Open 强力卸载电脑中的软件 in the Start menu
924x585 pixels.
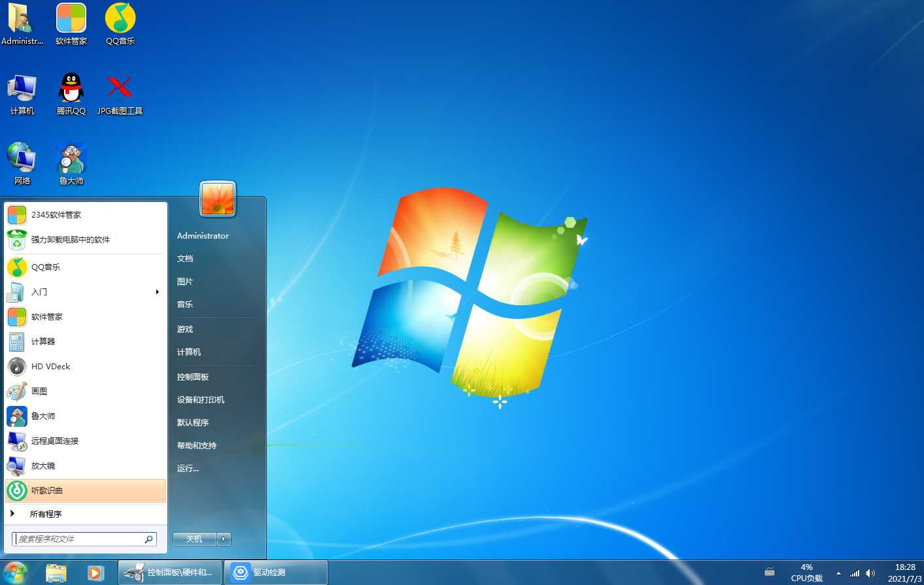click(x=85, y=240)
